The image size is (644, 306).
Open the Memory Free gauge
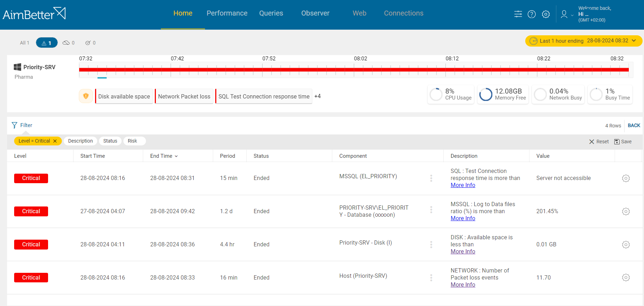click(503, 95)
